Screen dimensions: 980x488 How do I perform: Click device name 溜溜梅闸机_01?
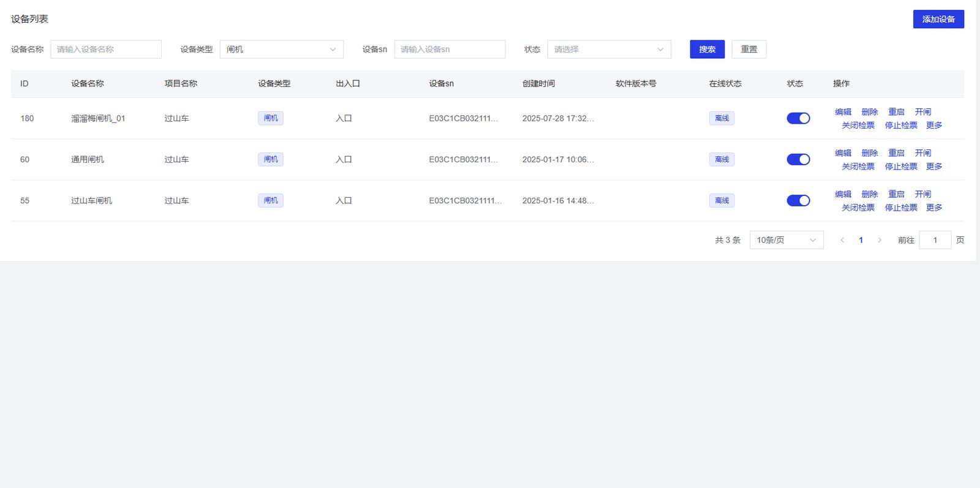coord(98,118)
